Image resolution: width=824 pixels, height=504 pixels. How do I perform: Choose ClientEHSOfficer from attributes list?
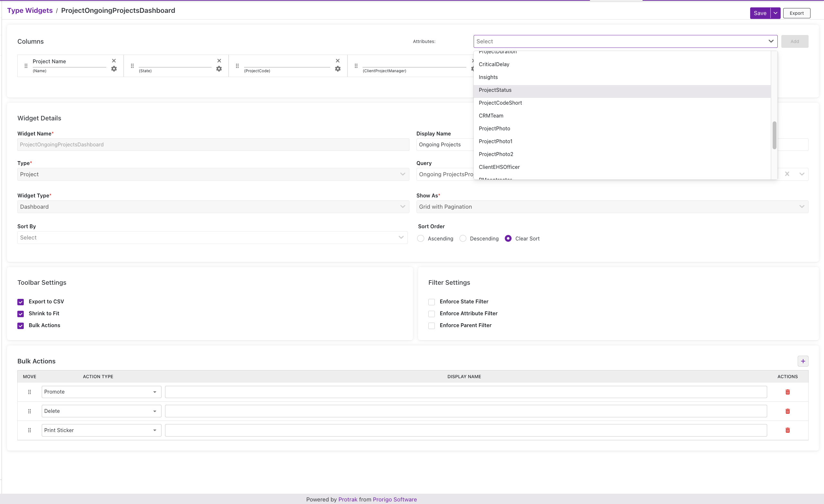(x=622, y=167)
